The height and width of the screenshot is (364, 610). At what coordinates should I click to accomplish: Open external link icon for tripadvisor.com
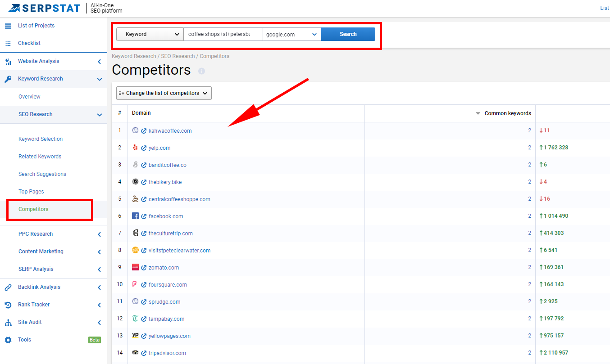[144, 353]
